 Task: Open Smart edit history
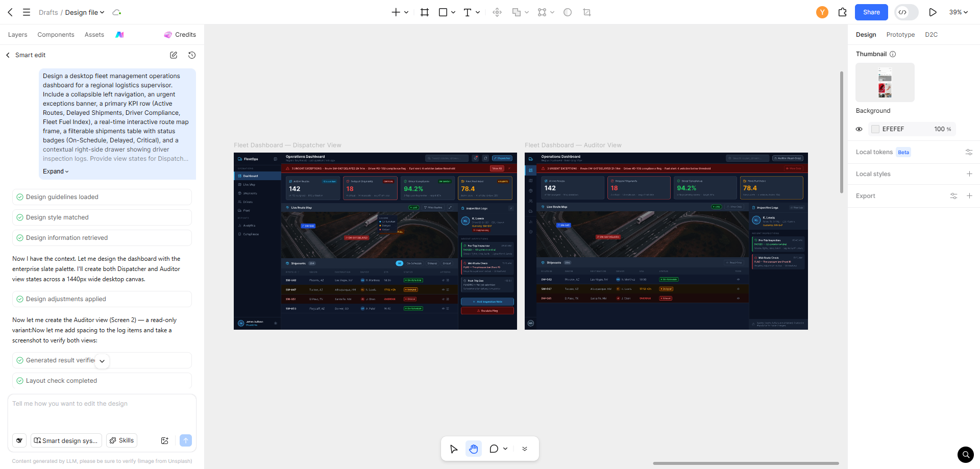192,55
